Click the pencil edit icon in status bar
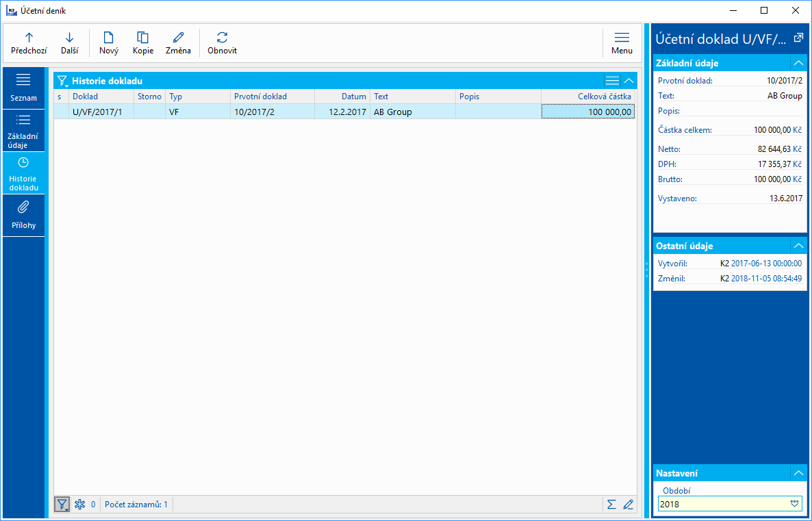The width and height of the screenshot is (812, 521). coord(628,504)
